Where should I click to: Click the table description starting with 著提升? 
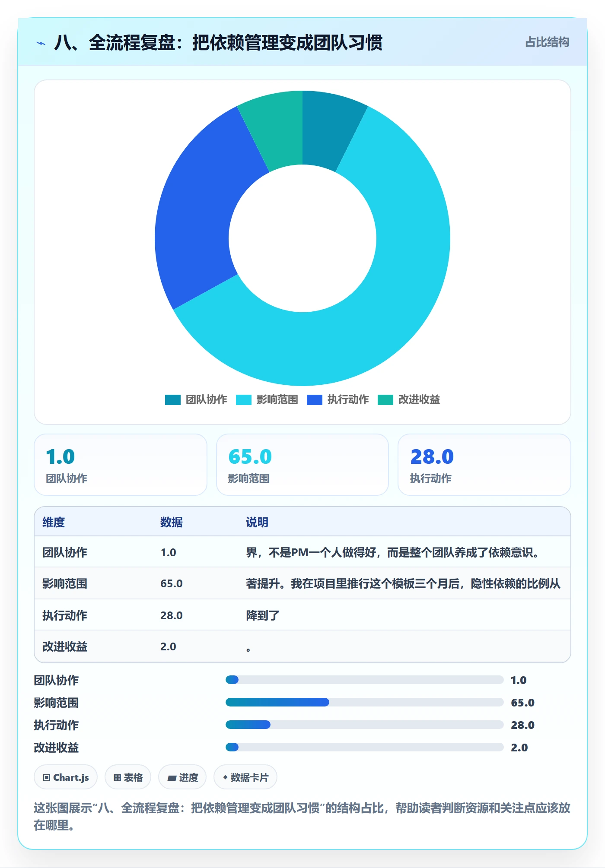(x=403, y=583)
